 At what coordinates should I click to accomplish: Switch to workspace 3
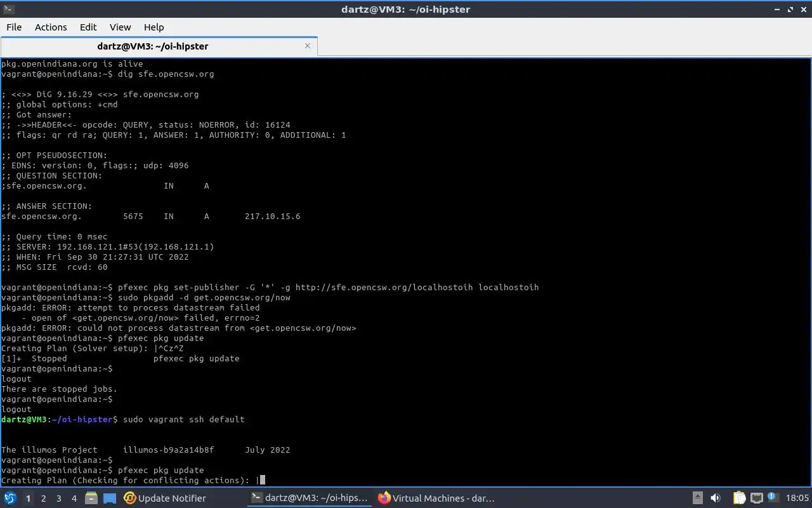coord(58,498)
